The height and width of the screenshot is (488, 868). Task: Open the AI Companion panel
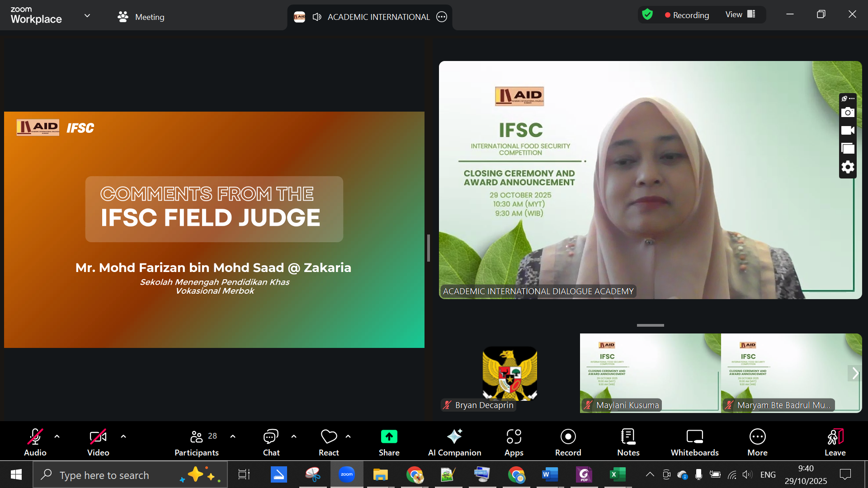454,442
